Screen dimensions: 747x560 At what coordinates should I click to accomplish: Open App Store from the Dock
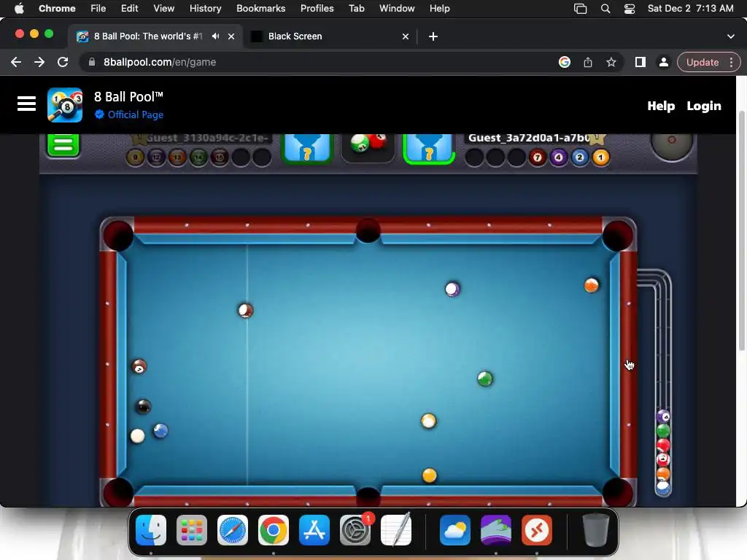point(314,530)
